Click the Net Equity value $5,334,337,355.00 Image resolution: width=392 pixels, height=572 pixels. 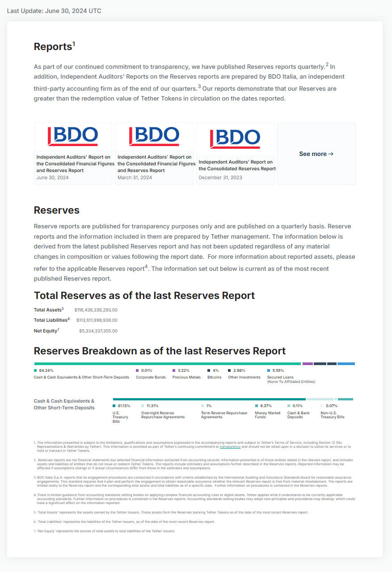click(98, 331)
